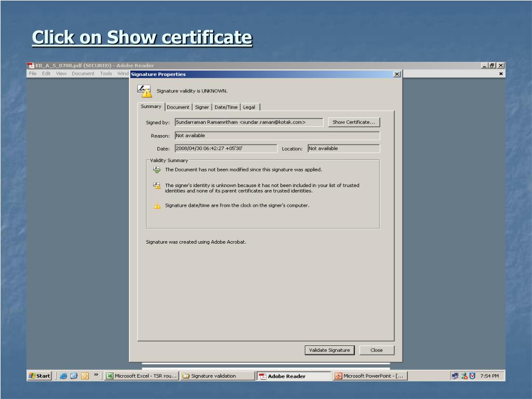
Task: Minimize the Adobe Reader window
Action: coord(485,65)
